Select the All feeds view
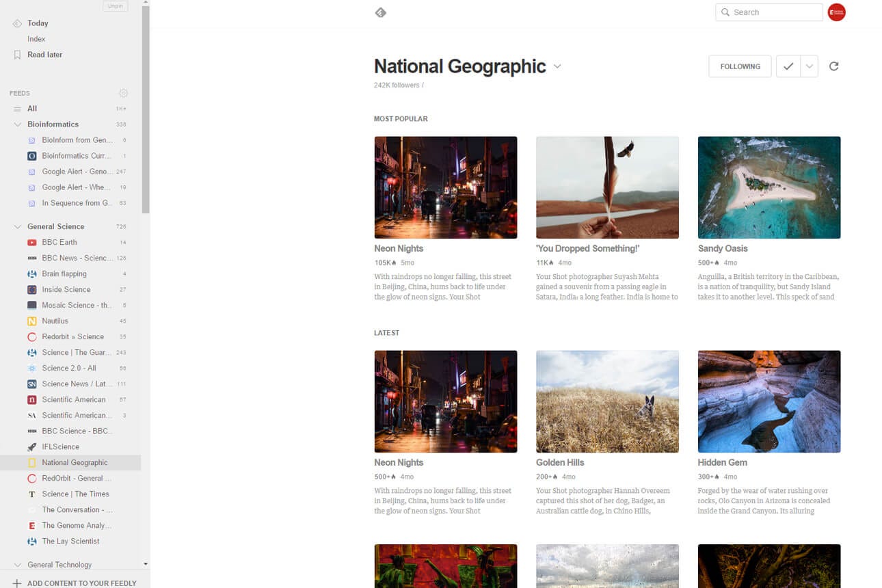Image resolution: width=882 pixels, height=588 pixels. click(32, 109)
